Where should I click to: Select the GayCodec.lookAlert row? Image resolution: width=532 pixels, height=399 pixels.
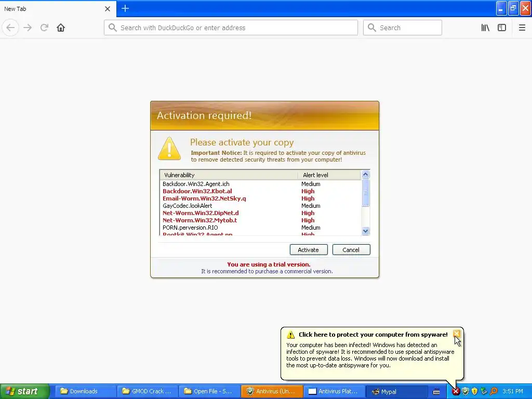tap(261, 206)
